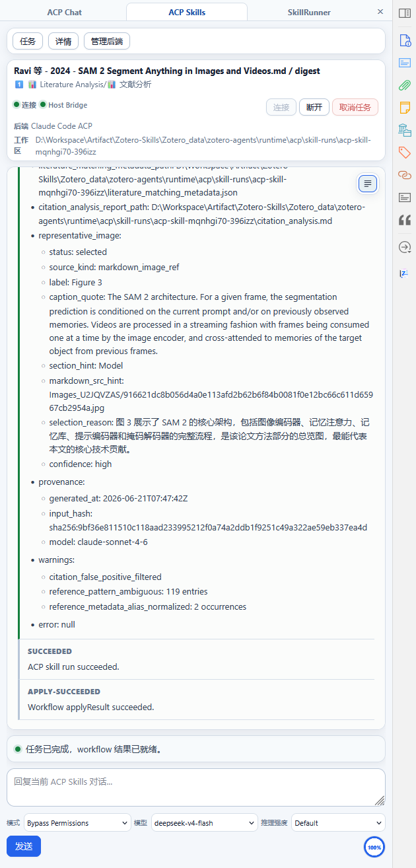The image size is (416, 868).
Task: Toggle the item pane sidebar icon
Action: click(x=405, y=13)
